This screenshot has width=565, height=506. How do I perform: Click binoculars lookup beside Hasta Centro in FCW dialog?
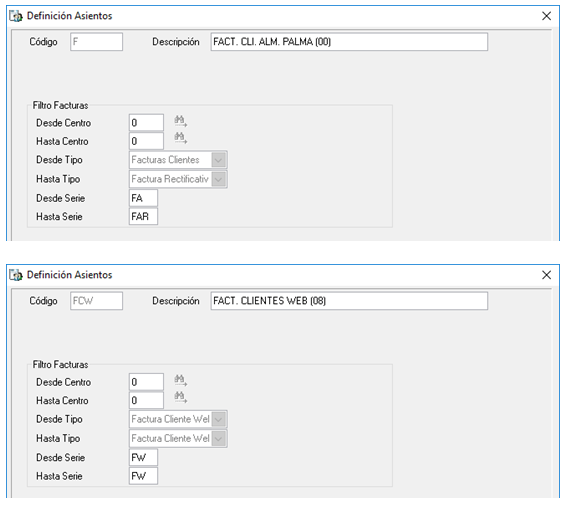[x=181, y=397]
